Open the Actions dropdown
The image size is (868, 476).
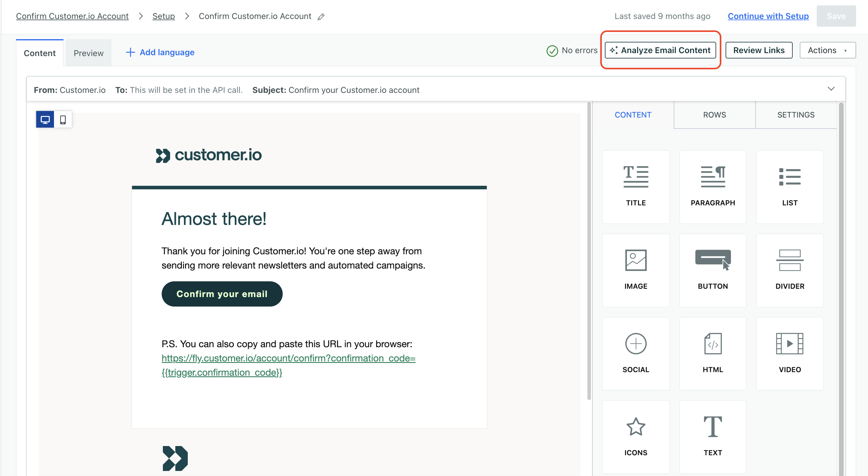tap(827, 50)
